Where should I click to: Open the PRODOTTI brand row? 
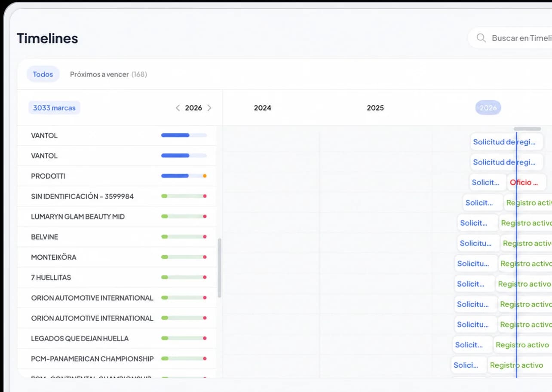click(x=117, y=176)
